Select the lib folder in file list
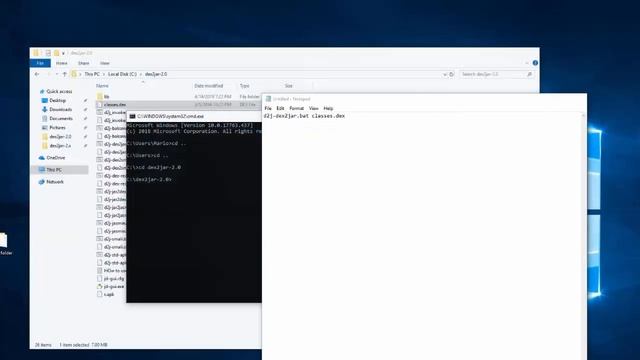Screen dimensions: 640x360 pyautogui.click(x=106, y=97)
